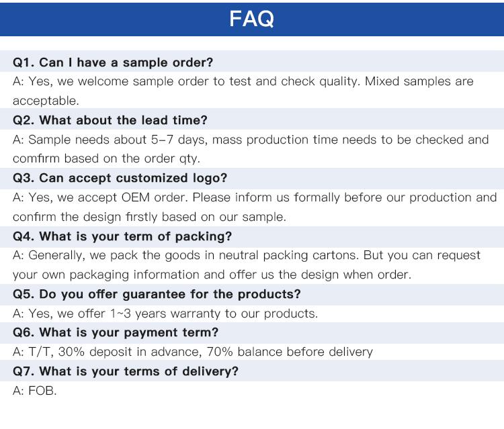The image size is (504, 429).
Task: Select the Q1 sample order question
Action: pyautogui.click(x=113, y=62)
